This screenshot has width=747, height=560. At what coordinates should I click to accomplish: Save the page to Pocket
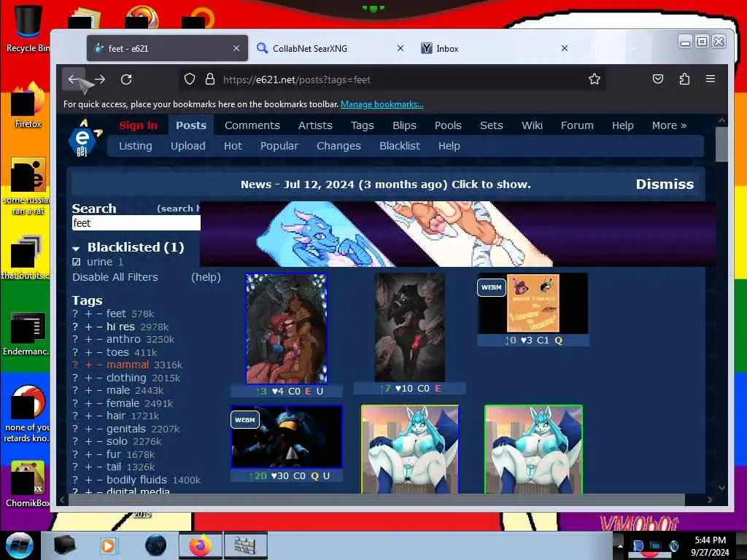pos(658,79)
